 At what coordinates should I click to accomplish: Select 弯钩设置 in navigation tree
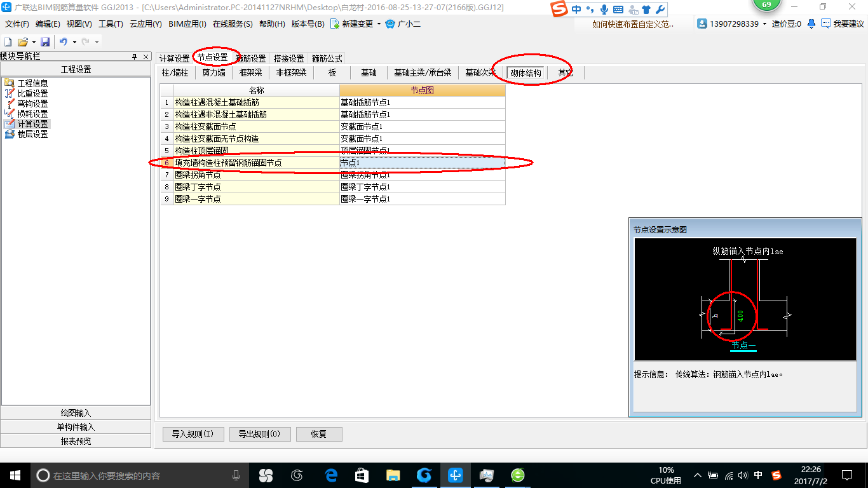tap(32, 104)
